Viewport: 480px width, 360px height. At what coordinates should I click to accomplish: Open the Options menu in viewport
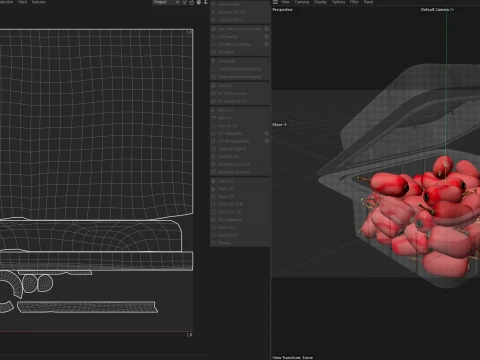tap(338, 2)
